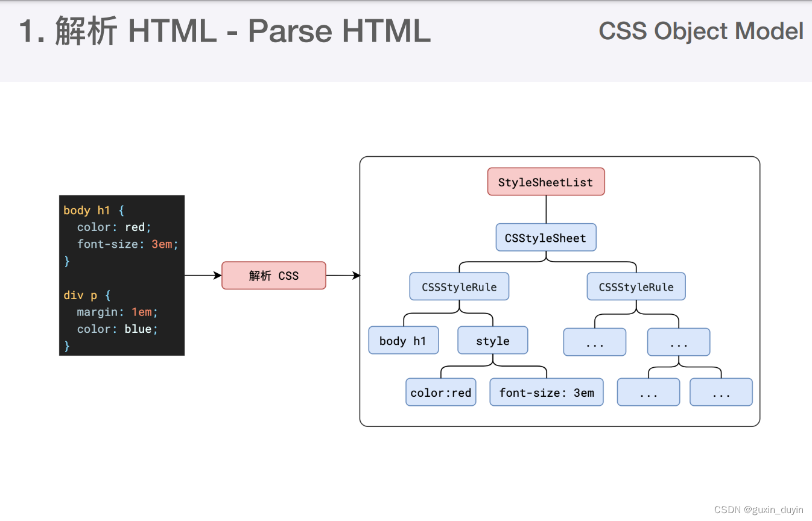Click the color:red declaration node
This screenshot has width=812, height=521.
click(441, 393)
